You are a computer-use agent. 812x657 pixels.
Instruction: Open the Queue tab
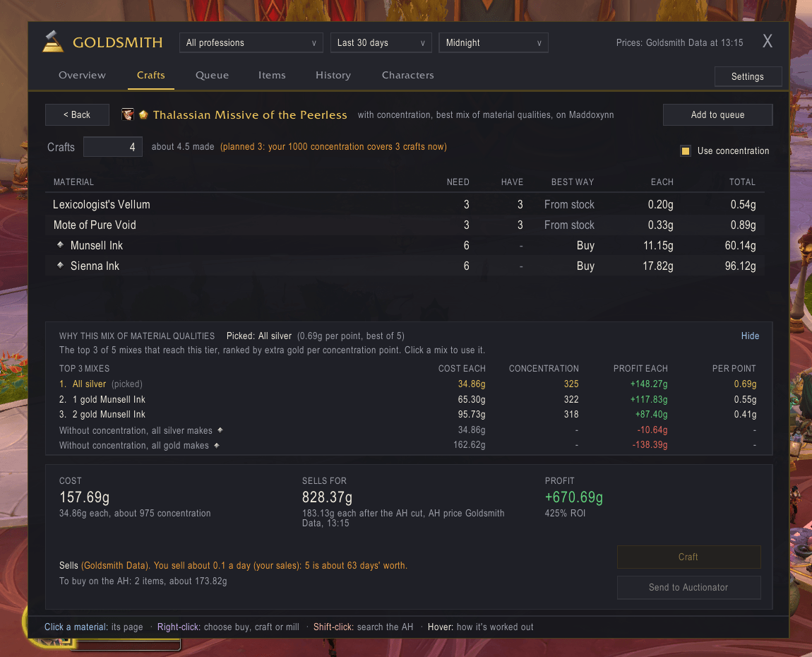[x=213, y=75]
